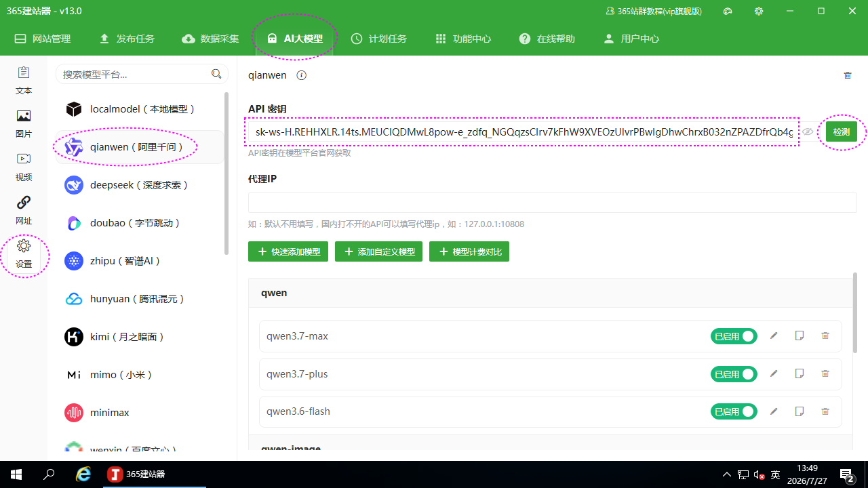
Task: Launch Internet Explorer from the taskbar
Action: 83,474
